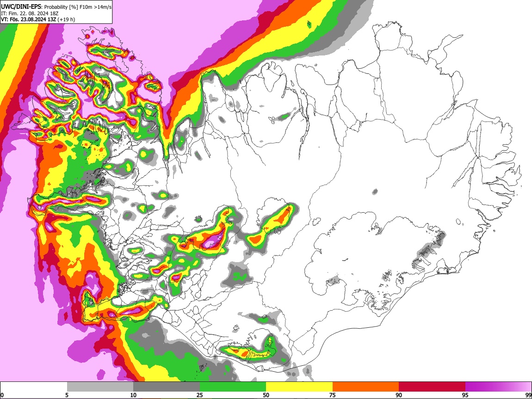This screenshot has height=399, width=532.
Task: Select the orange 75-90% legend segment
Action: point(366,387)
